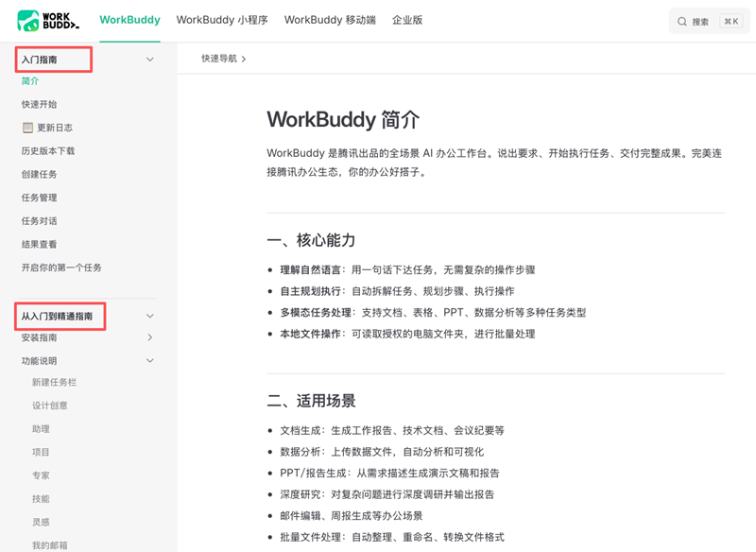Collapse the 入门指南 section chevron

pos(150,60)
